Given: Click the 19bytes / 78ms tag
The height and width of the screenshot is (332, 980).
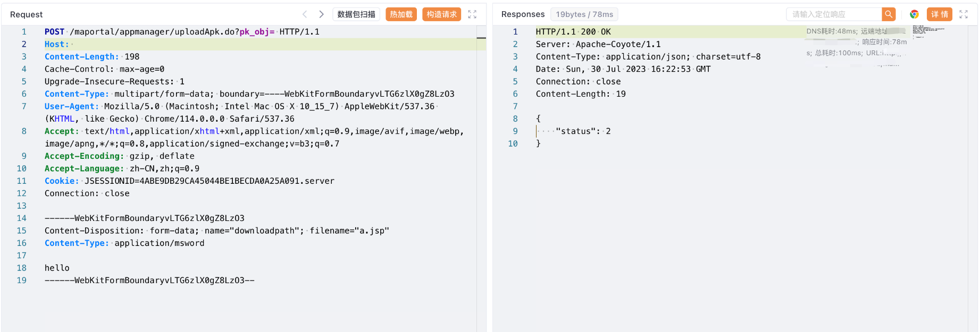Looking at the screenshot, I should click(584, 14).
